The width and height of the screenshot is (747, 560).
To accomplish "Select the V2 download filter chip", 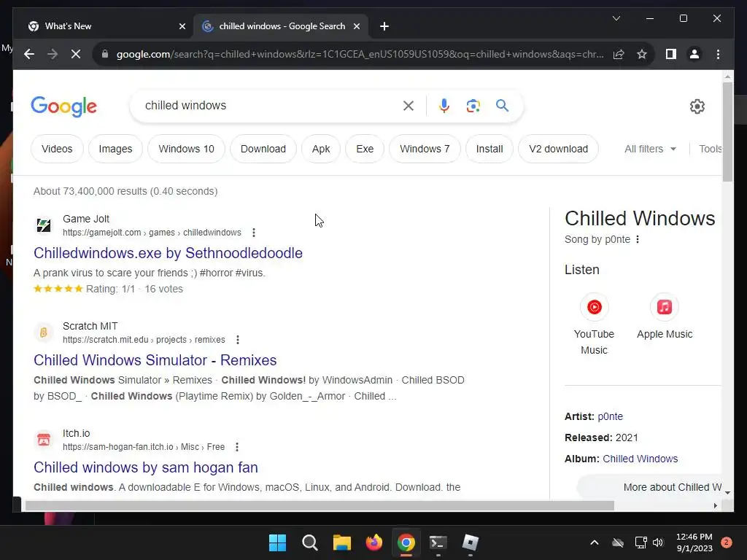I will click(558, 149).
